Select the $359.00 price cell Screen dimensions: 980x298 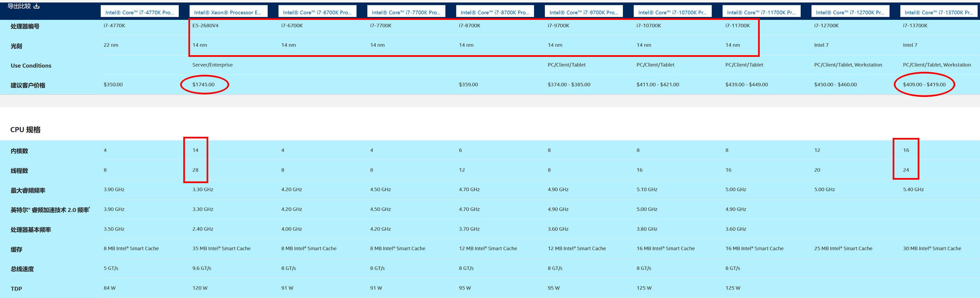[x=468, y=84]
